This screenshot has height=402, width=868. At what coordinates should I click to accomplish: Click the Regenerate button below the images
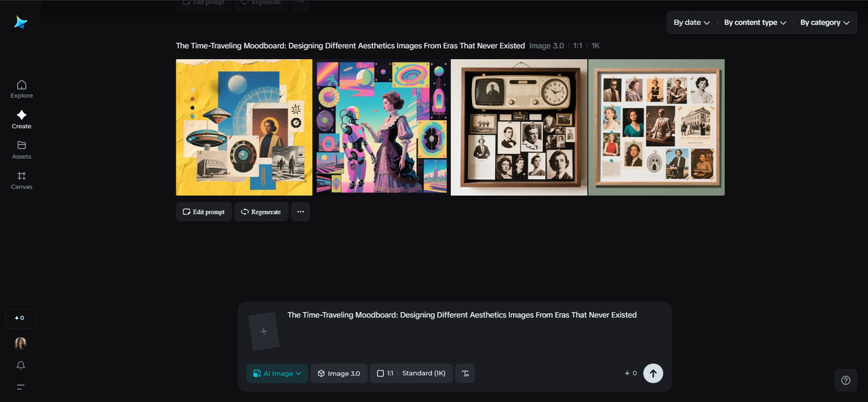(x=261, y=212)
